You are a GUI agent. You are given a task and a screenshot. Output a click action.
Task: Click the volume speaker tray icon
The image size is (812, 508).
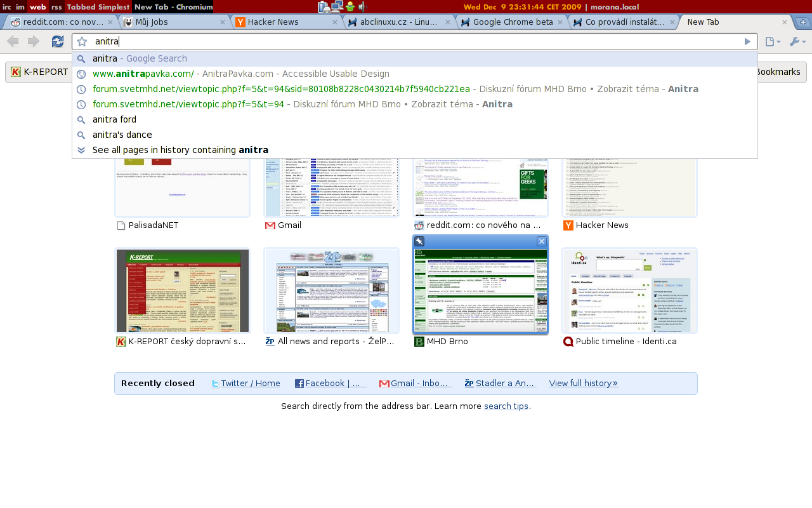tap(362, 7)
